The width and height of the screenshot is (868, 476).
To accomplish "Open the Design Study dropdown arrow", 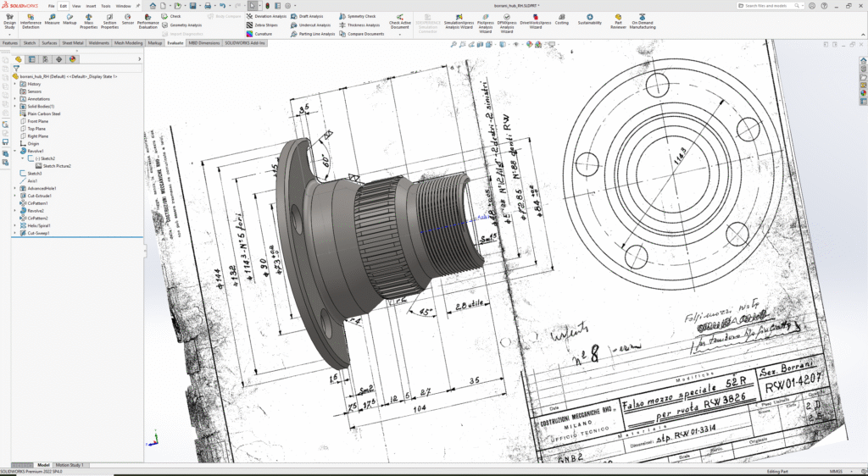I will coord(9,34).
